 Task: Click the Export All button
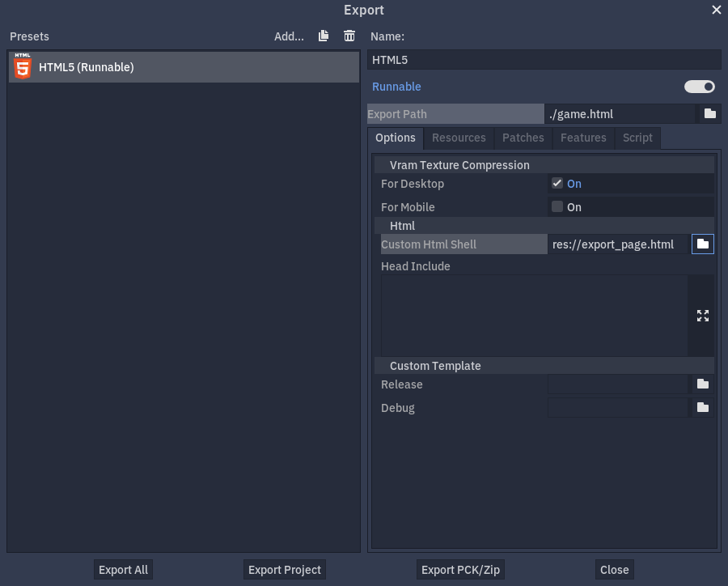point(123,569)
